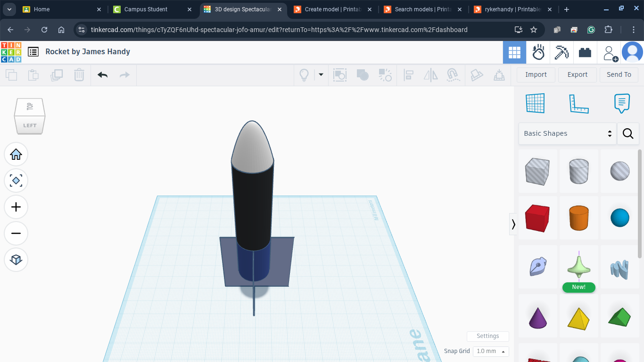Switch to Bricks mode
The height and width of the screenshot is (362, 644).
585,52
